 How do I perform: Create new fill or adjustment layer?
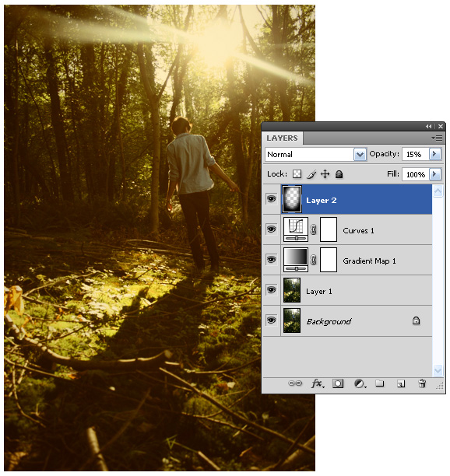360,383
